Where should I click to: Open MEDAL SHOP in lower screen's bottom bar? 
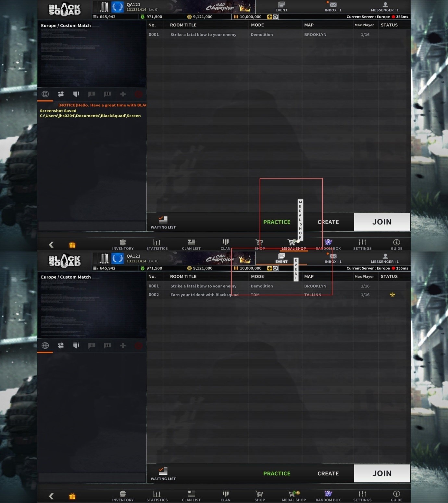click(294, 496)
